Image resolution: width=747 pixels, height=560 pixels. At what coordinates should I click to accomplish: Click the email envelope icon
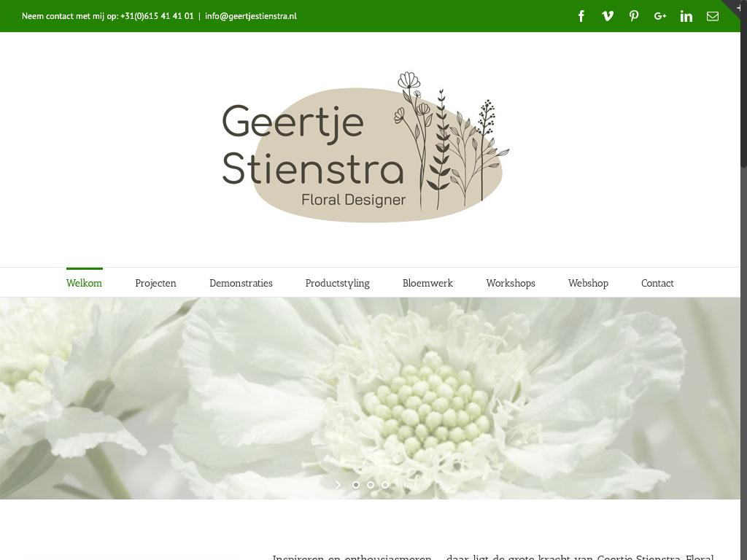(x=713, y=16)
